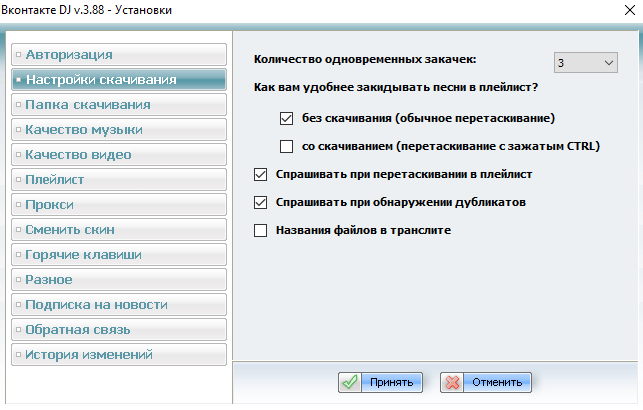Open the Плейлист settings section
The image size is (643, 410).
(x=119, y=180)
